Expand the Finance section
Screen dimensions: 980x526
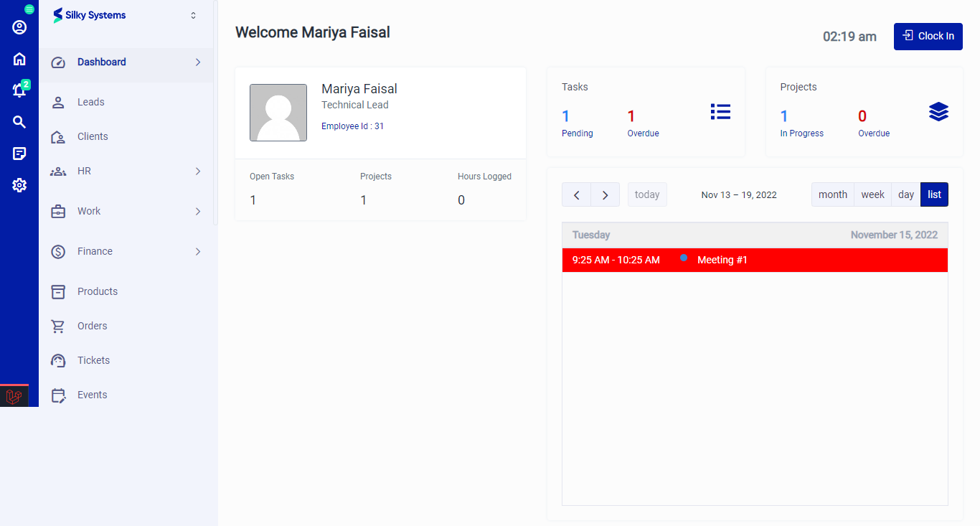click(126, 251)
